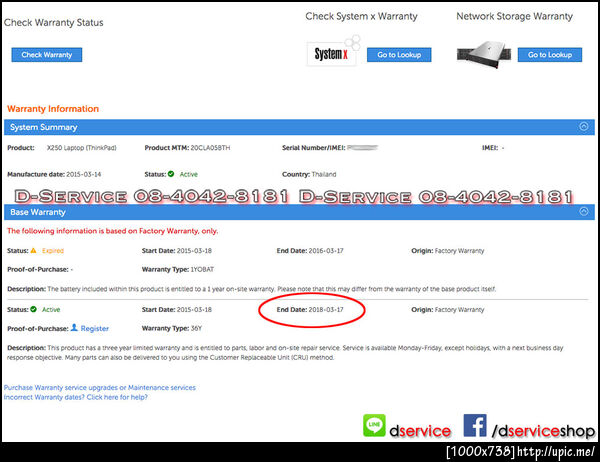The height and width of the screenshot is (462, 600).
Task: Click the Expired status text
Action: point(53,251)
